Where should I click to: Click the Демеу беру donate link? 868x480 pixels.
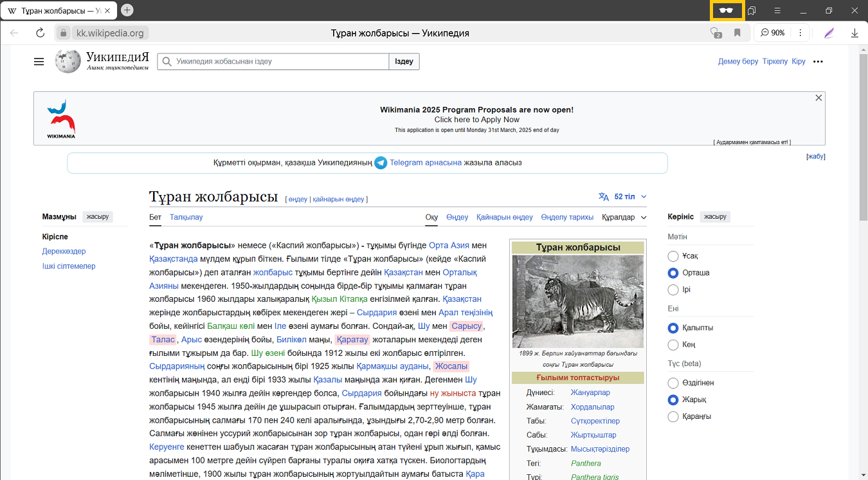pos(738,62)
